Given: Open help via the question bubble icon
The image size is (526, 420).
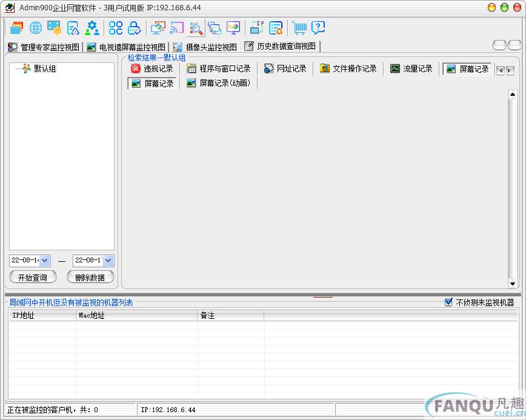Looking at the screenshot, I should coord(318,27).
